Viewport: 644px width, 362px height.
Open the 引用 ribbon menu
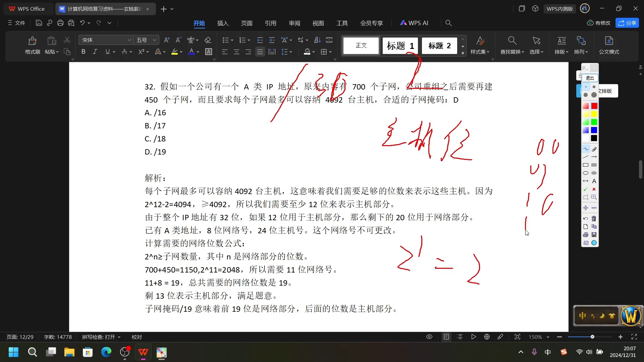[271, 23]
